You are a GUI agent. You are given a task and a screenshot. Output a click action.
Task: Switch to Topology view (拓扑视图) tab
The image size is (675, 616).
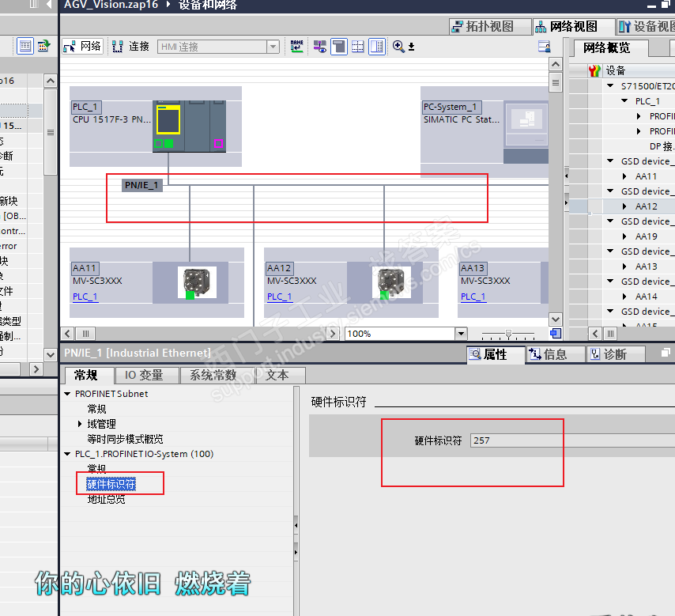[x=490, y=27]
